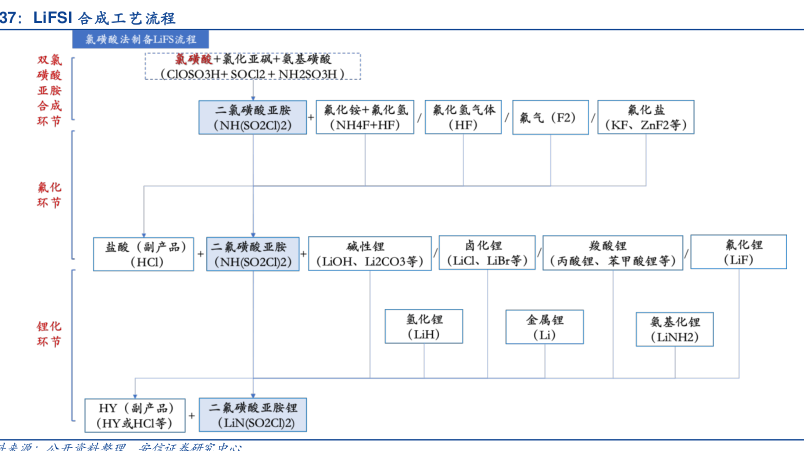Select the 氨基化锂 (LiNH2) box
The image size is (804, 451).
[x=675, y=329]
